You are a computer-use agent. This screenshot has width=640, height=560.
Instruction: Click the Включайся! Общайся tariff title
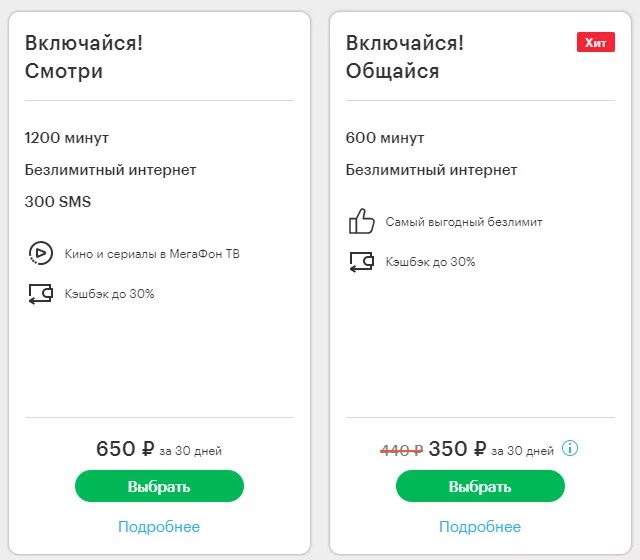[x=405, y=57]
